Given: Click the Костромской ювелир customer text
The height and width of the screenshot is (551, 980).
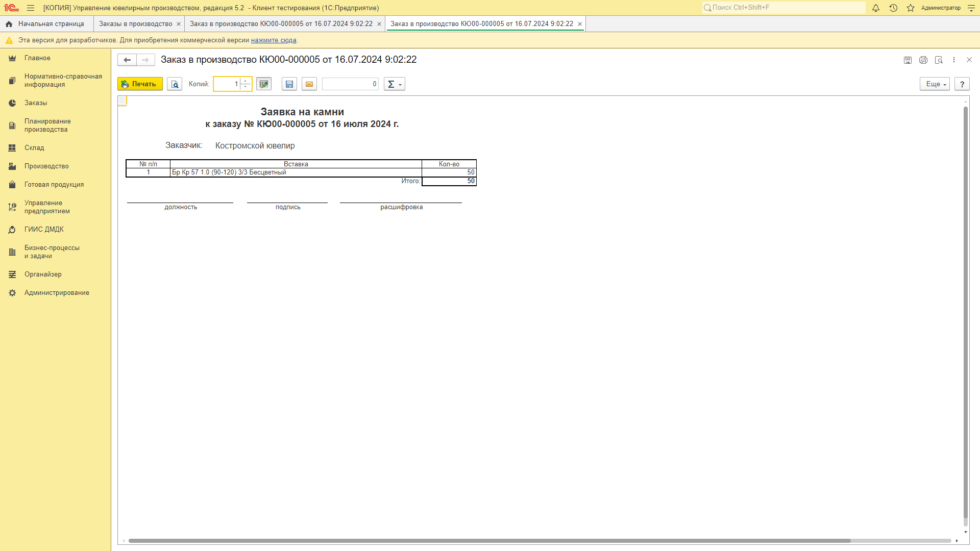Looking at the screenshot, I should (255, 146).
